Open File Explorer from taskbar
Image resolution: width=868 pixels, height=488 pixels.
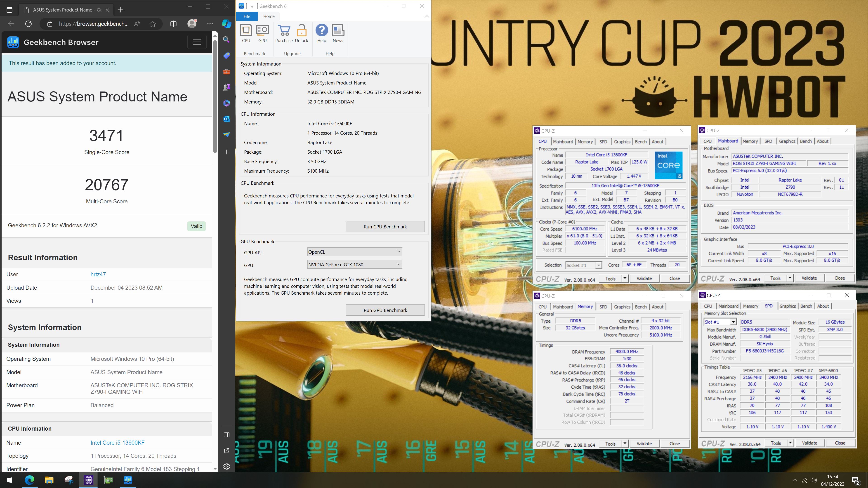click(x=49, y=480)
